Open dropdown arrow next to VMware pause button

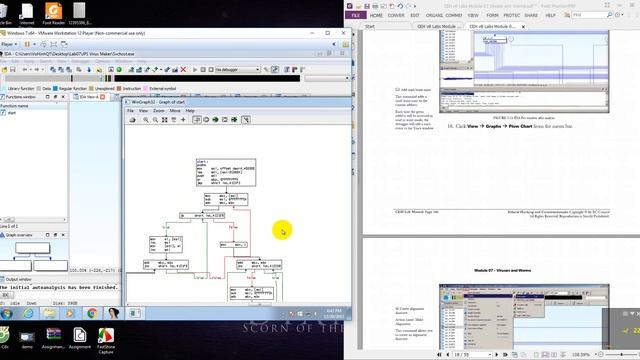coord(34,44)
